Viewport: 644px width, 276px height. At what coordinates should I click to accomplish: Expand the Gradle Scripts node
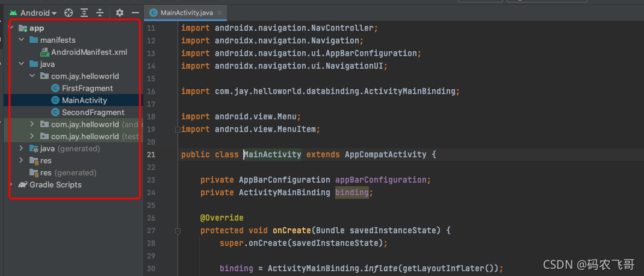11,185
